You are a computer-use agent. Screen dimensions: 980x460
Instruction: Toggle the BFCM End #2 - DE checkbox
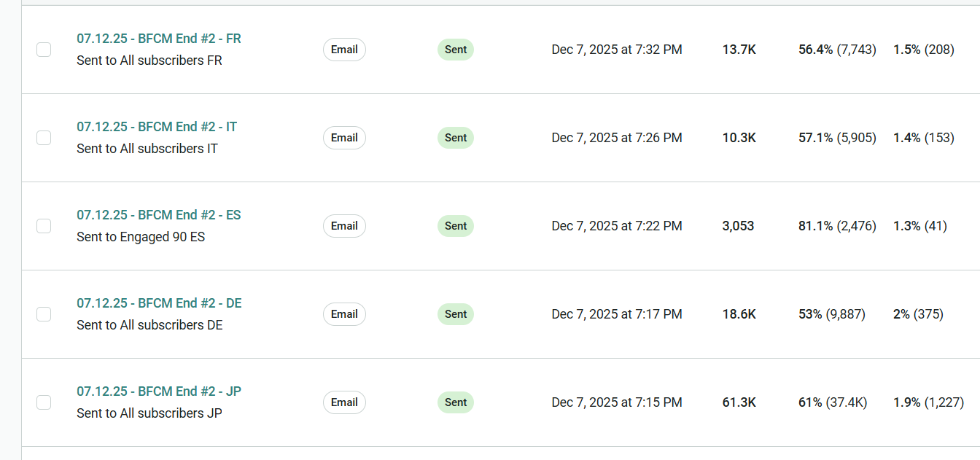coord(44,314)
